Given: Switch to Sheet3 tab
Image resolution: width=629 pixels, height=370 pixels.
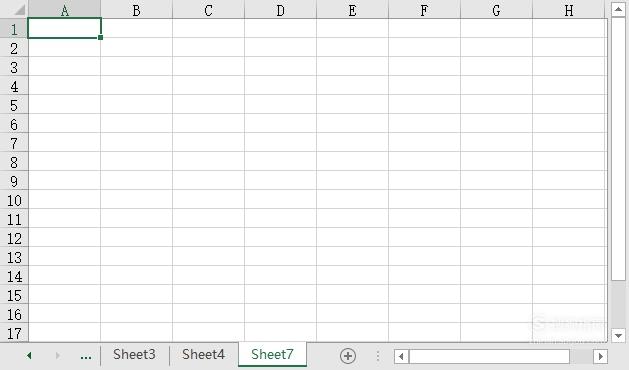Looking at the screenshot, I should click(x=134, y=355).
